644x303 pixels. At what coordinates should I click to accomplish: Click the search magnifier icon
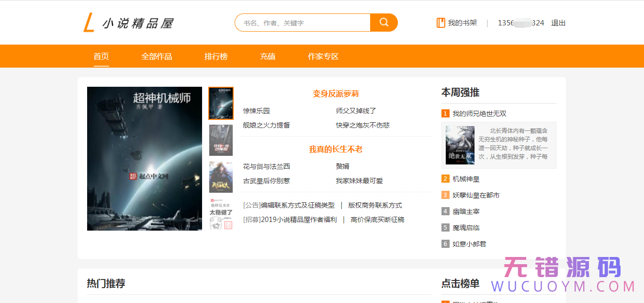tap(384, 22)
